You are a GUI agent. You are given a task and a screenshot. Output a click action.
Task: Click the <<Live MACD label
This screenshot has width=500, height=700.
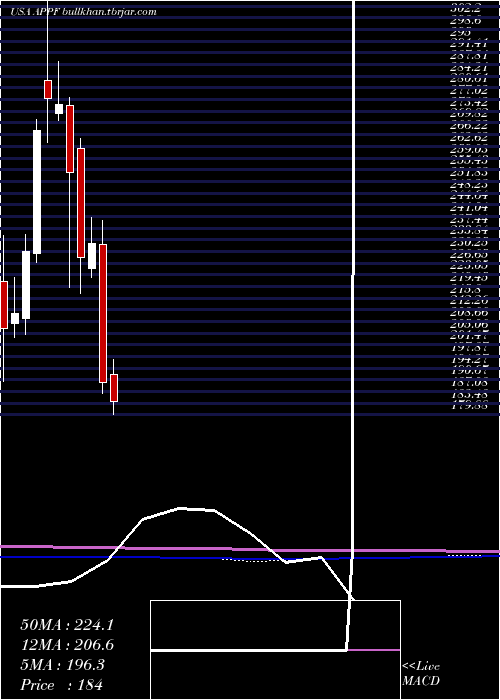pyautogui.click(x=421, y=674)
